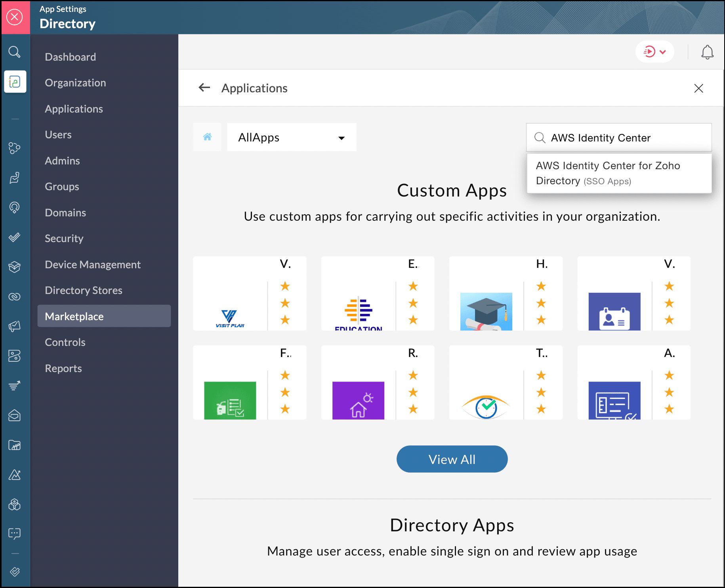This screenshot has width=725, height=588.
Task: Click the chart triangle icon in left rail
Action: pos(15,475)
